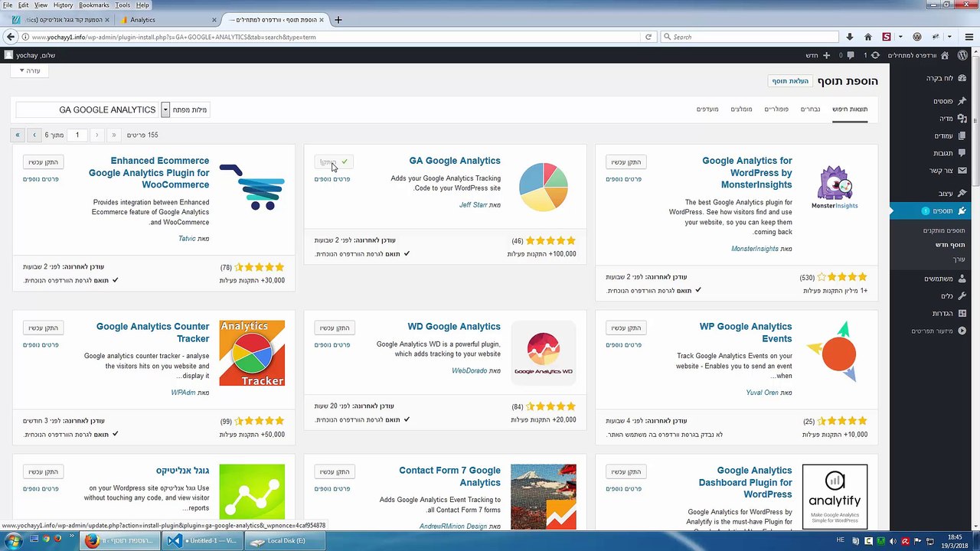
Task: Open Contact Form 7 Google Analytics title
Action: click(x=450, y=477)
